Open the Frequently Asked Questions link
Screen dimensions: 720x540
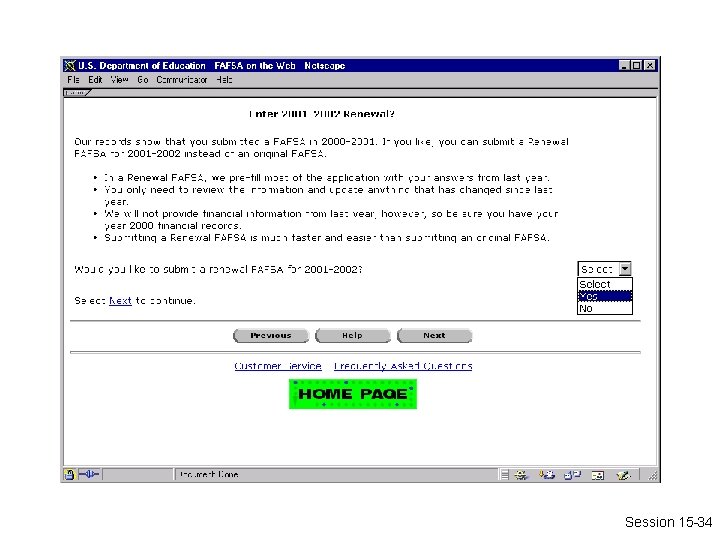[x=403, y=366]
